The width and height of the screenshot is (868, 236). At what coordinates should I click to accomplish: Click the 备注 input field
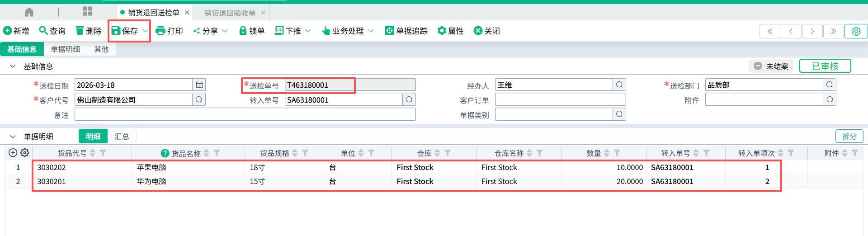[x=245, y=115]
